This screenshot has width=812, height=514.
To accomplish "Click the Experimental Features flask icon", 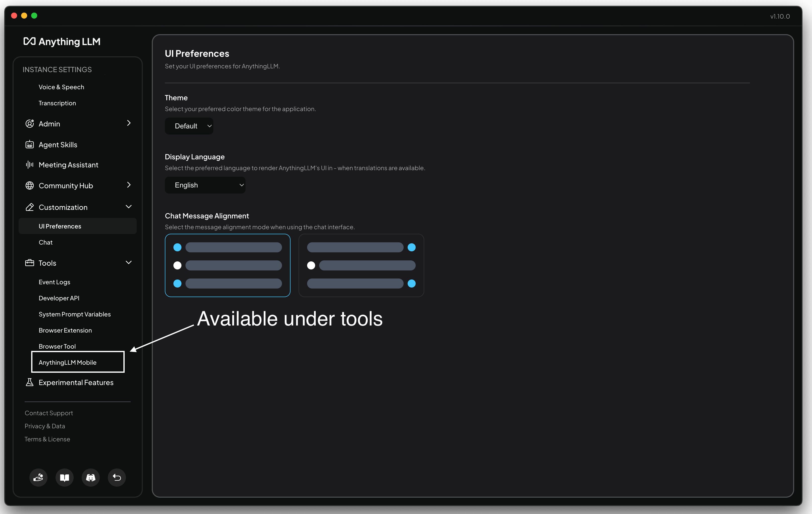I will [30, 382].
